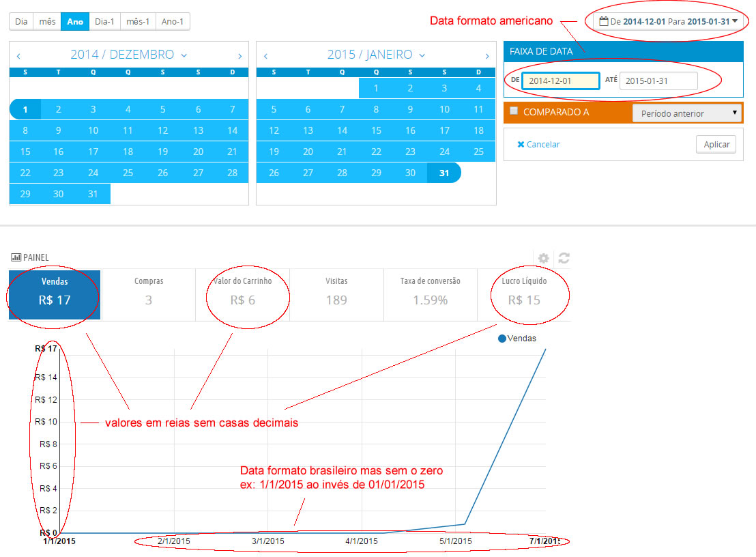Select the mês tab

47,22
